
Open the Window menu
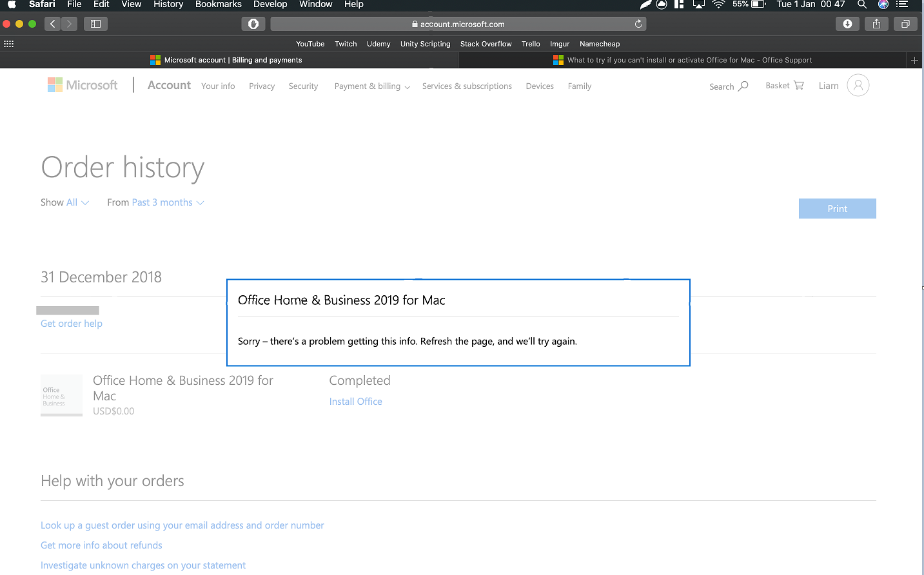316,5
